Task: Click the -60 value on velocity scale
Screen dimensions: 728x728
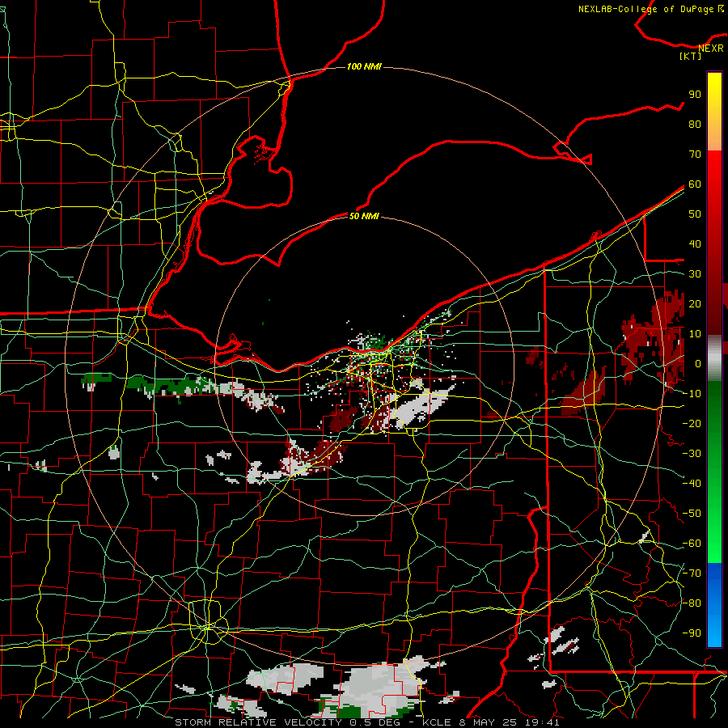Action: [692, 544]
